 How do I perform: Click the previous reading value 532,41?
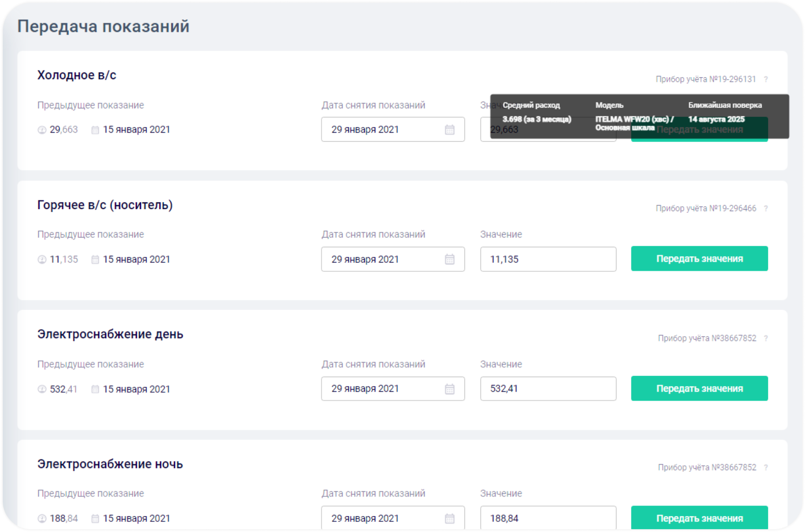pyautogui.click(x=64, y=389)
